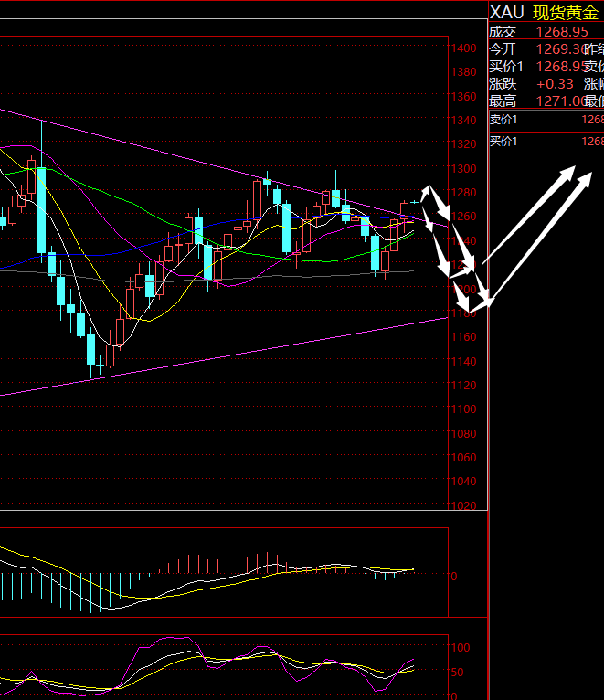Click the small 买价1 row under 卖价1
Image resolution: width=604 pixels, height=700 pixels.
tap(546, 142)
